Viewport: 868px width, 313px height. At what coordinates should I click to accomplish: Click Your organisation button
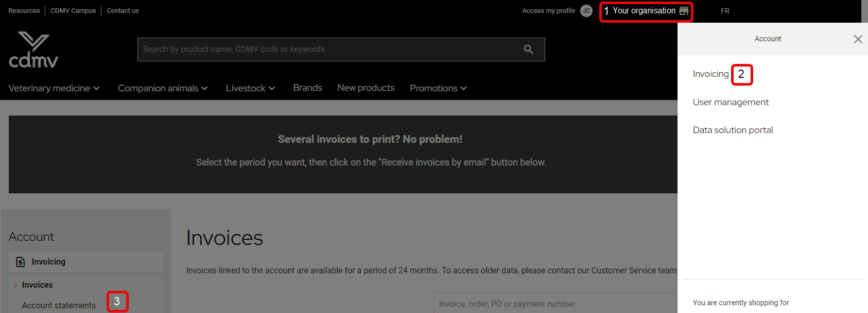tap(647, 11)
